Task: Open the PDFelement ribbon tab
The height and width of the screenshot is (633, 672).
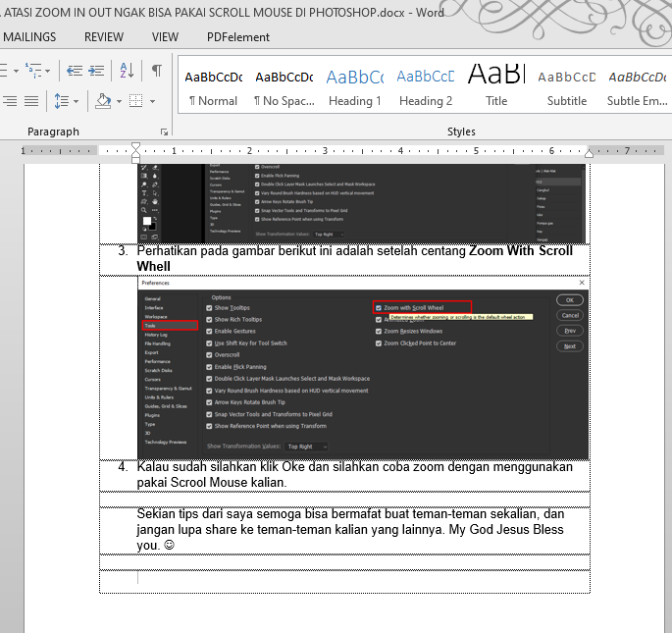Action: [238, 37]
